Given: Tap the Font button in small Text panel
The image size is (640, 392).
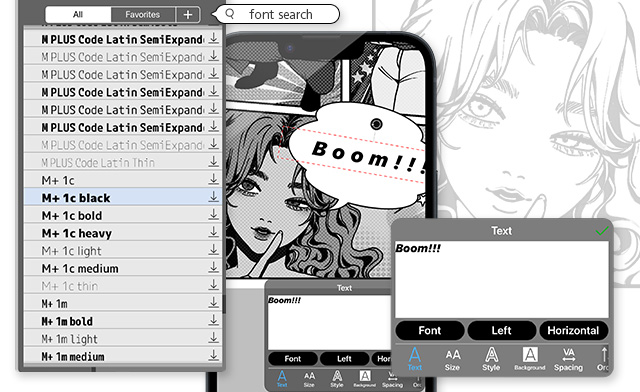Looking at the screenshot, I should click(293, 359).
